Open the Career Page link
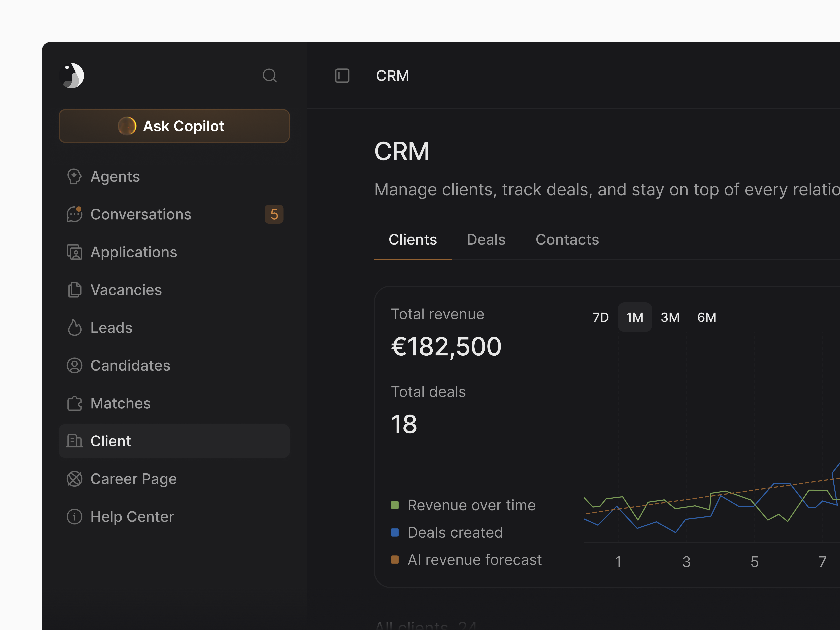The image size is (840, 630). [174, 479]
